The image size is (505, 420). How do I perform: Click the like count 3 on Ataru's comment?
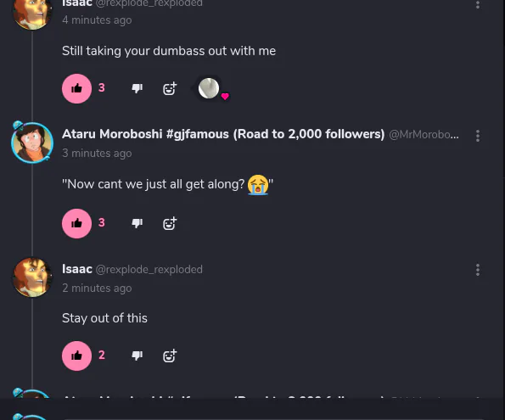(102, 222)
